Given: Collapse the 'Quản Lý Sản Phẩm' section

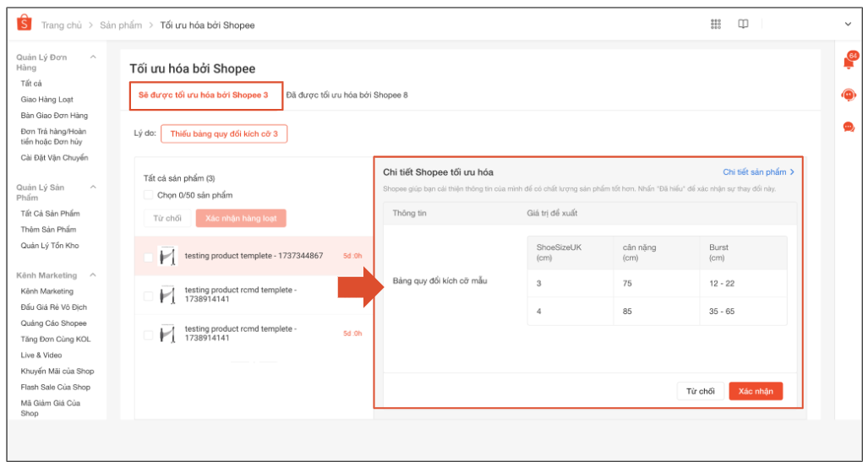Looking at the screenshot, I should (93, 187).
